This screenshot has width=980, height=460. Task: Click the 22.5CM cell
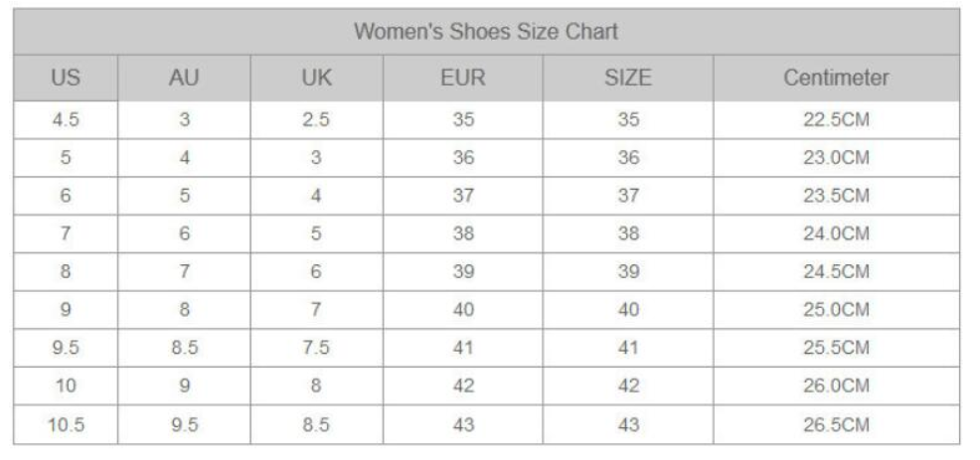836,120
